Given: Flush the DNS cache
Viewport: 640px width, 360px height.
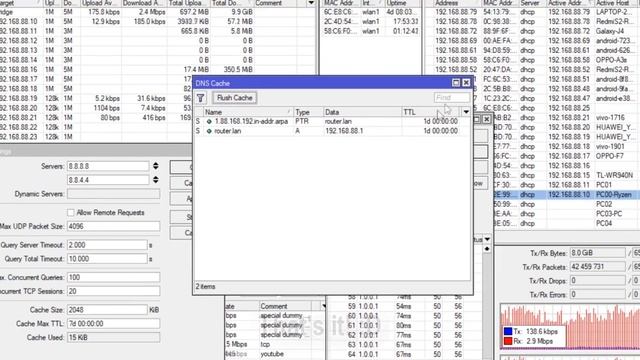Looking at the screenshot, I should (235, 98).
